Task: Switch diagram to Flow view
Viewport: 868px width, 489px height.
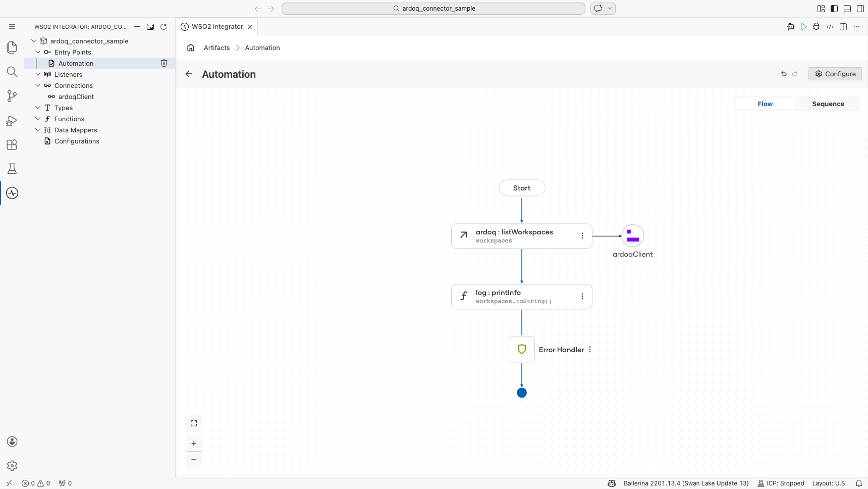Action: tap(765, 104)
